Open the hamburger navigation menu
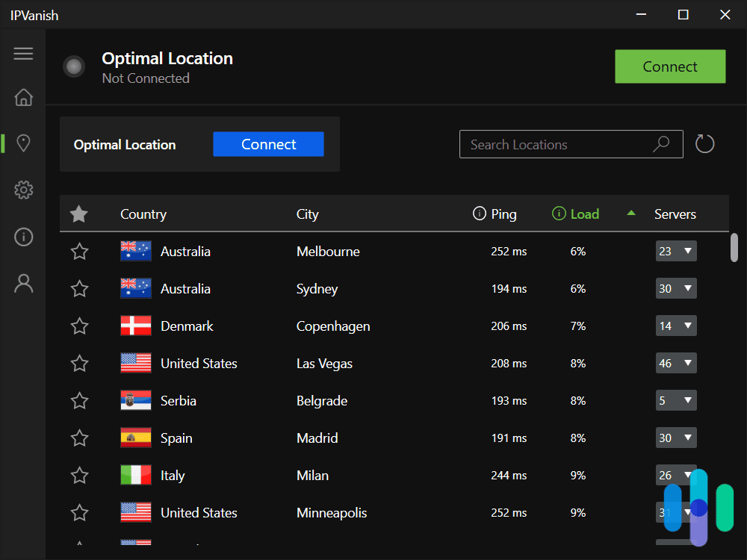The width and height of the screenshot is (747, 560). point(23,53)
